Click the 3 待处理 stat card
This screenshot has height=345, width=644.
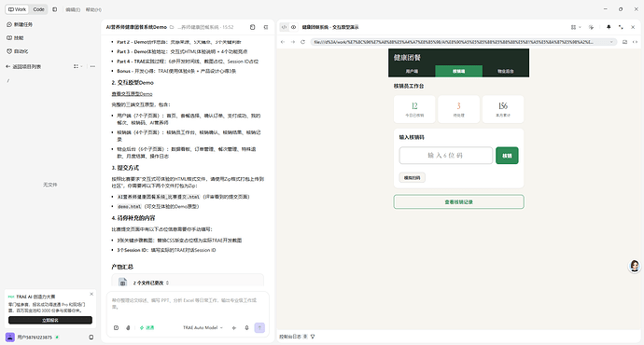(x=459, y=109)
